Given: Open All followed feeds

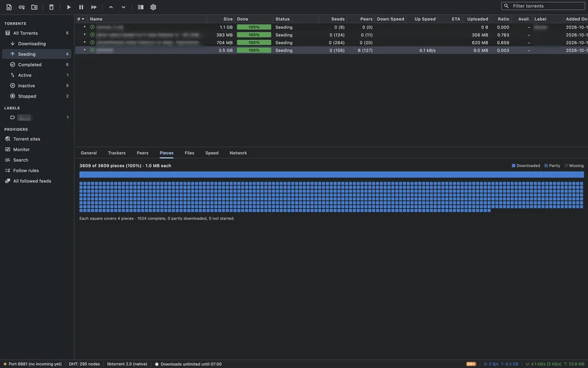Looking at the screenshot, I should 36,181.
